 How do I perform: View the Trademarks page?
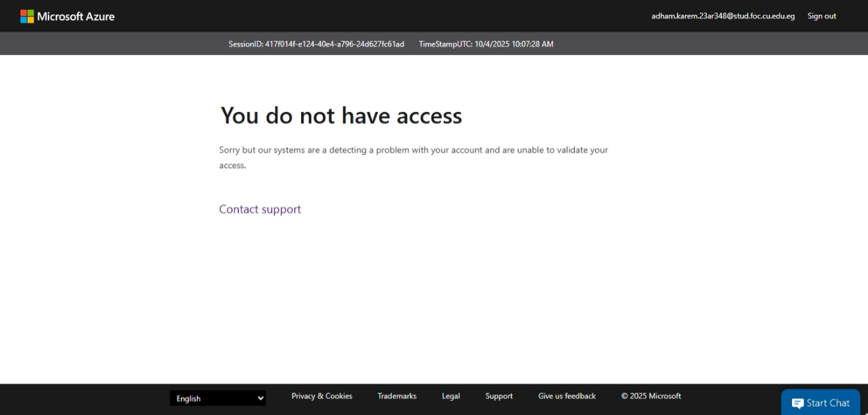point(396,396)
